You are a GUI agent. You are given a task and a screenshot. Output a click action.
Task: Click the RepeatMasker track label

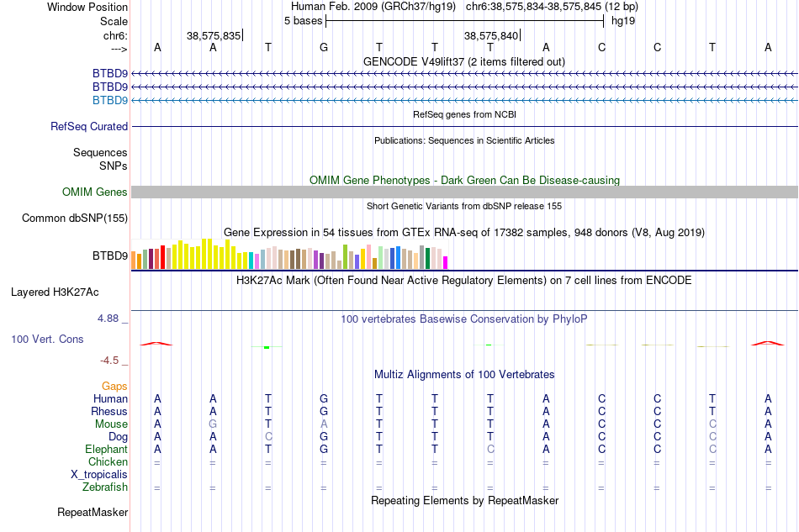pyautogui.click(x=93, y=512)
